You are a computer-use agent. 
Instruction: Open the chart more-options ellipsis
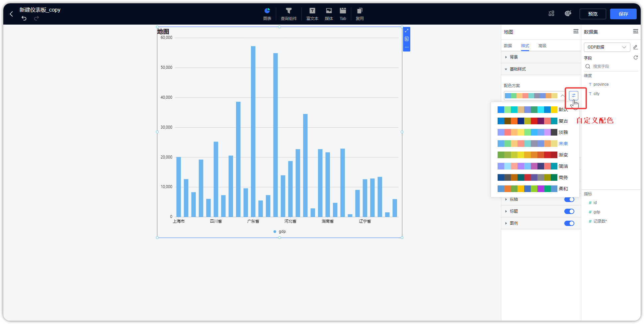(407, 47)
